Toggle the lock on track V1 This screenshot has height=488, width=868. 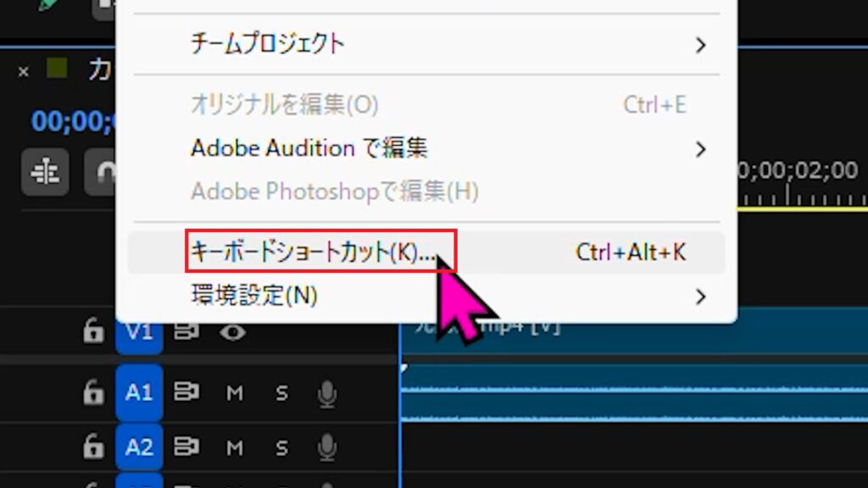click(92, 332)
